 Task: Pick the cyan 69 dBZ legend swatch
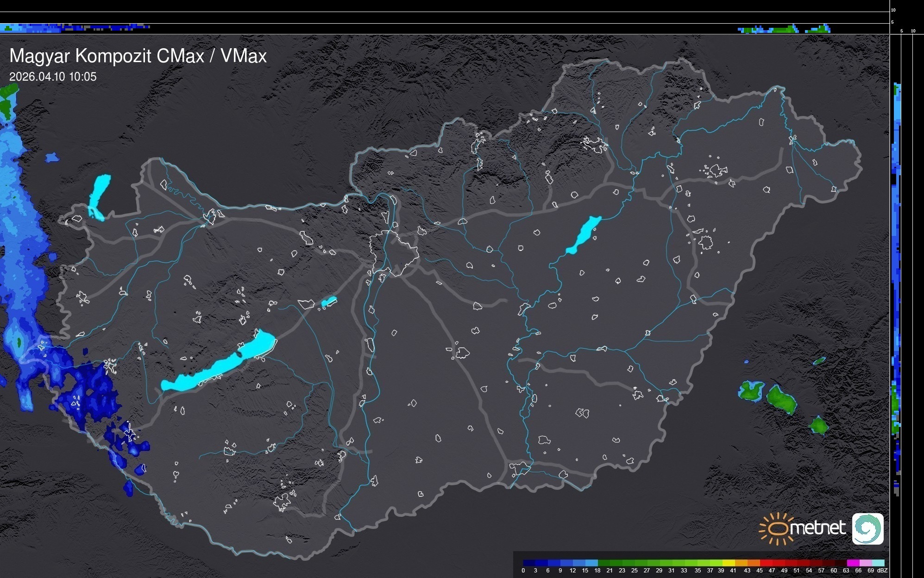click(x=878, y=563)
